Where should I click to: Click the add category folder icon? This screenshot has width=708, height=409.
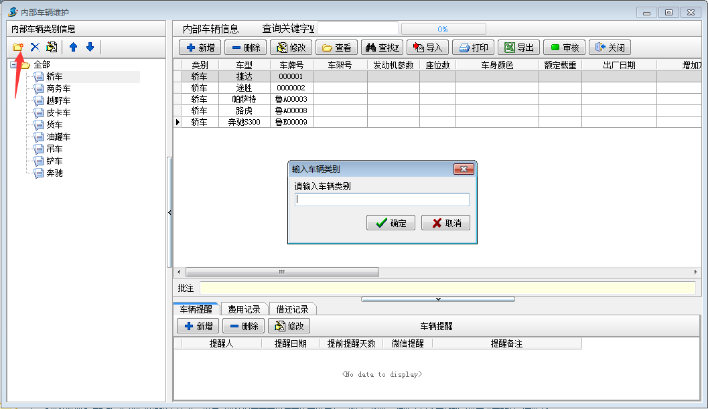click(18, 47)
